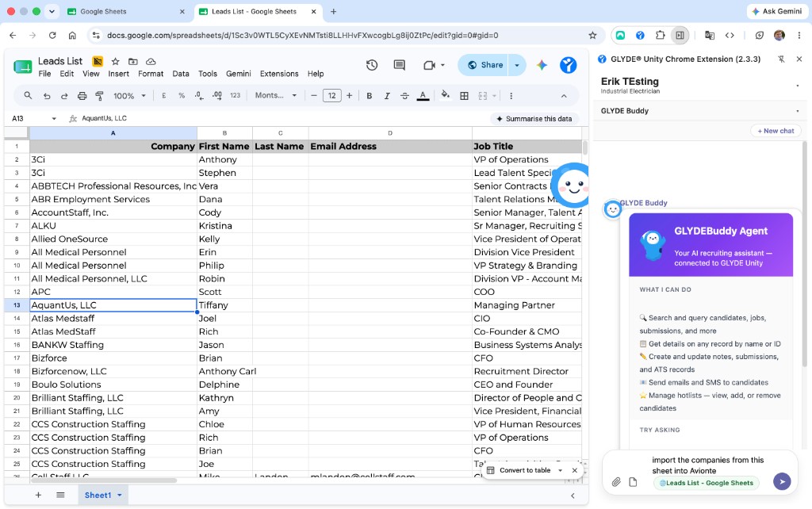Reload the current page
The width and height of the screenshot is (812, 509).
52,35
